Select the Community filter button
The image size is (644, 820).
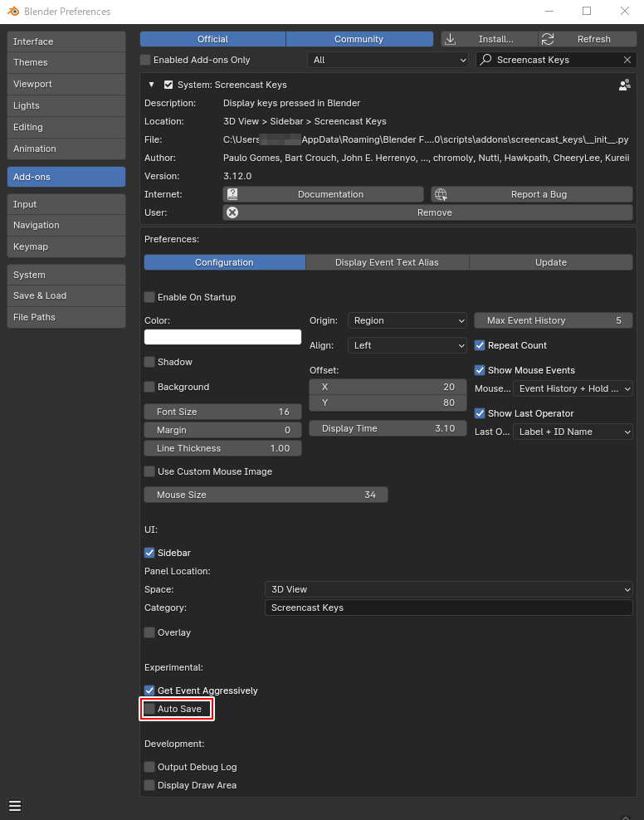pyautogui.click(x=359, y=39)
